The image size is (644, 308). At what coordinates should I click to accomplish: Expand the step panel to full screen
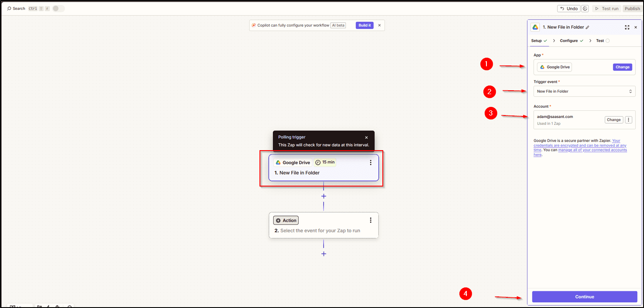pyautogui.click(x=627, y=27)
